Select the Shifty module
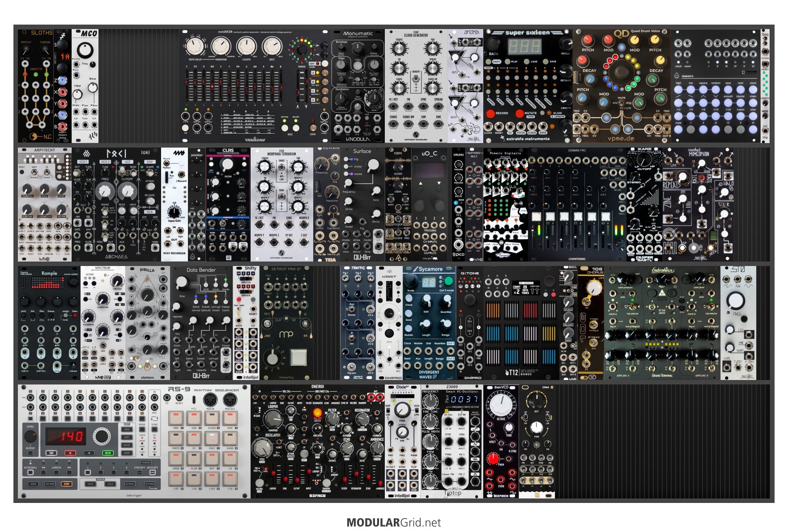Screen dimensions: 788x532 tap(246, 323)
